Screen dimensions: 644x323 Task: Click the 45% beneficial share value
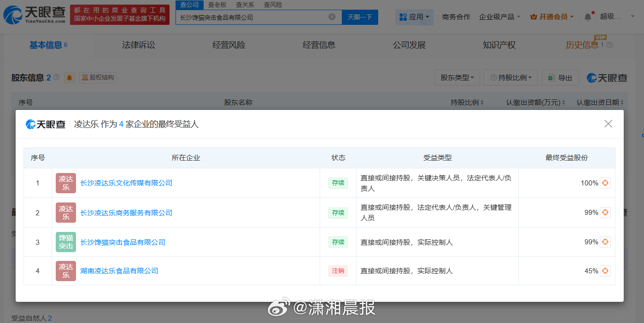pyautogui.click(x=591, y=271)
